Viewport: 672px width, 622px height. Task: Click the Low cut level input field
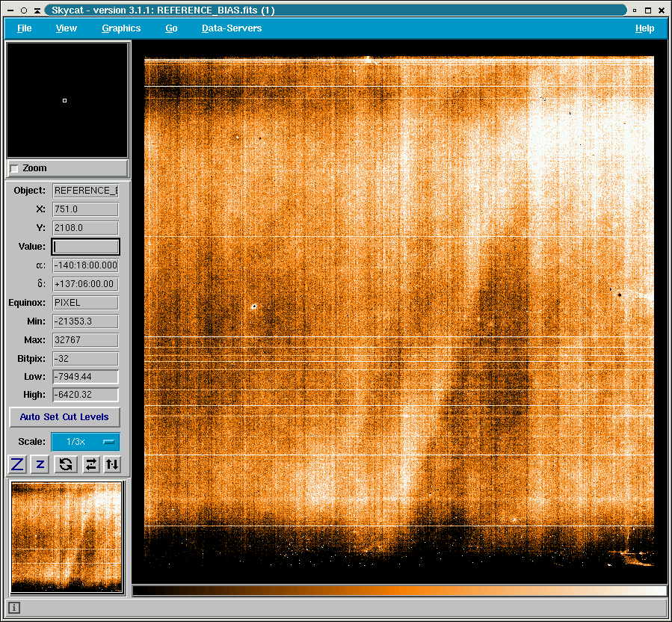[85, 377]
